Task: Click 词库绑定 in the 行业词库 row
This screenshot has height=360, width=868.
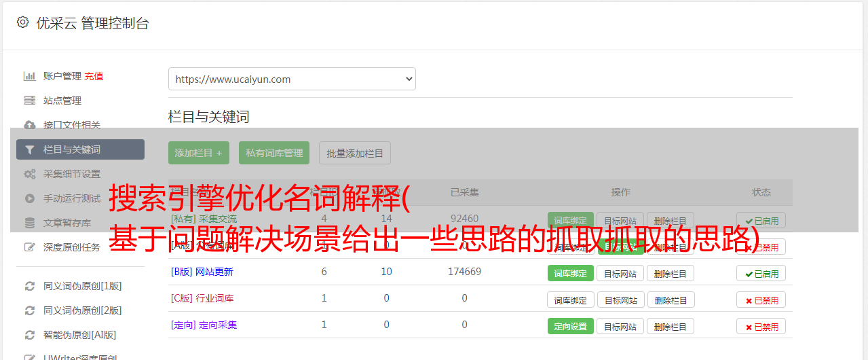Action: 571,300
